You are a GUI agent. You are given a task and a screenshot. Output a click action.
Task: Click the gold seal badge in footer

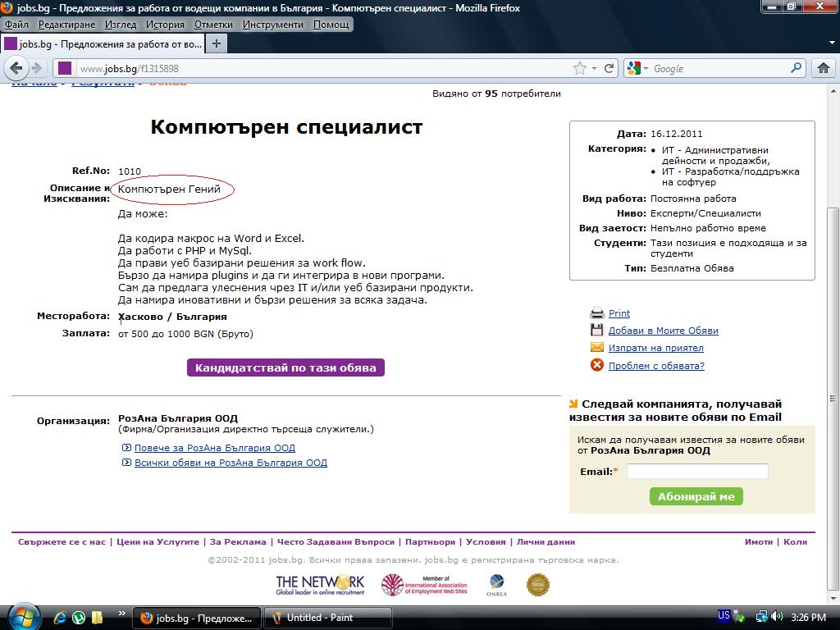(x=538, y=584)
